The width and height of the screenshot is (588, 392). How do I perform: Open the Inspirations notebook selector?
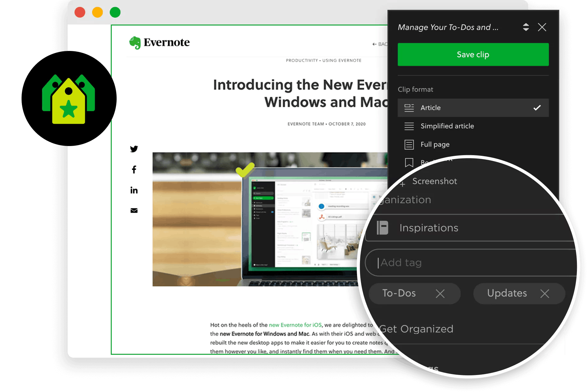point(470,228)
